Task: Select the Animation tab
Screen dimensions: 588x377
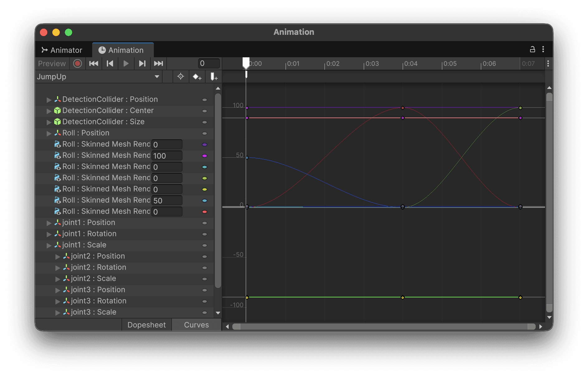Action: point(123,50)
